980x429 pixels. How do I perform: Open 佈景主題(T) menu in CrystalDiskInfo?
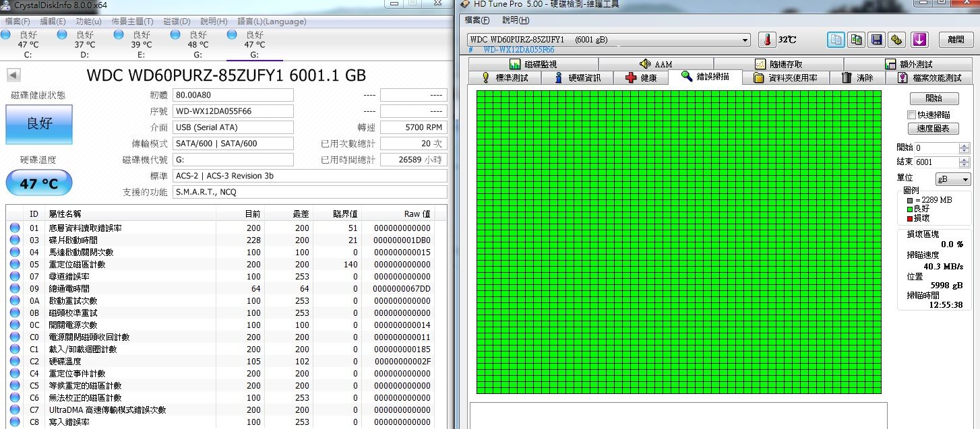point(133,22)
